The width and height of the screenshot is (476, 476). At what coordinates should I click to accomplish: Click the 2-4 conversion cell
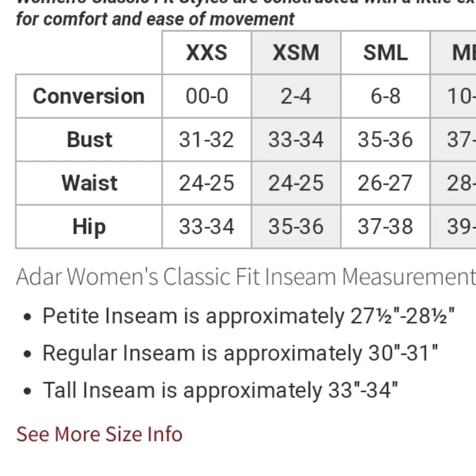pos(296,96)
